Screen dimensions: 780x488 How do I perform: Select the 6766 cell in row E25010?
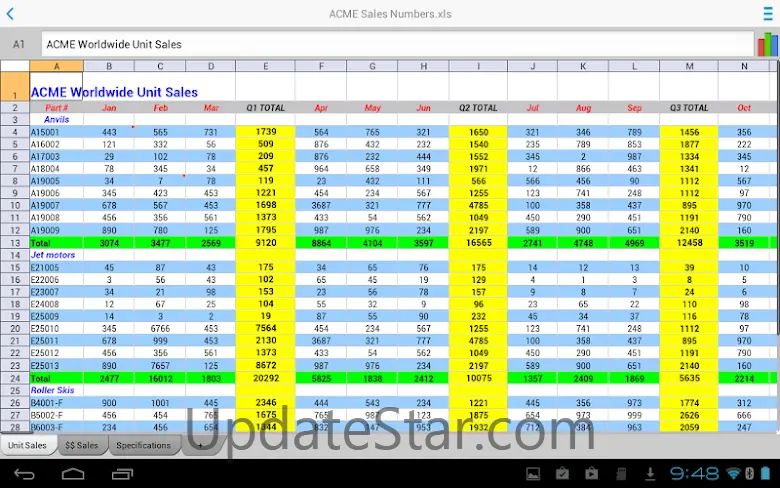click(160, 328)
